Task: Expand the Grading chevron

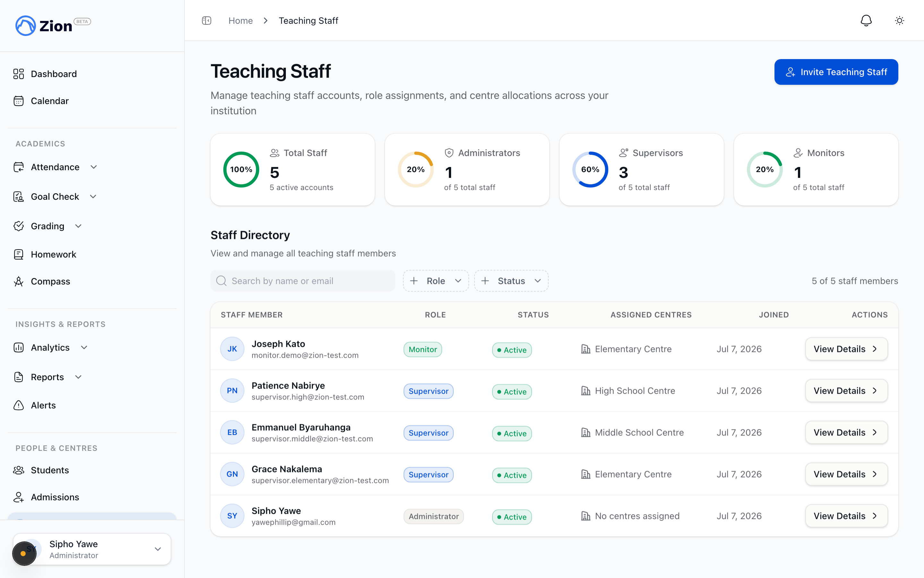Action: [x=78, y=226]
